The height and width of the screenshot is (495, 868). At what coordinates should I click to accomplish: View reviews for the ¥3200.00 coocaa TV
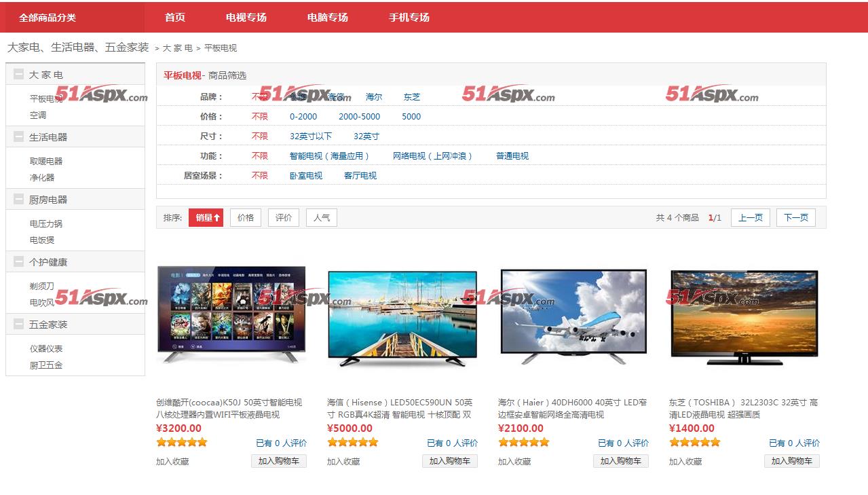click(x=282, y=443)
